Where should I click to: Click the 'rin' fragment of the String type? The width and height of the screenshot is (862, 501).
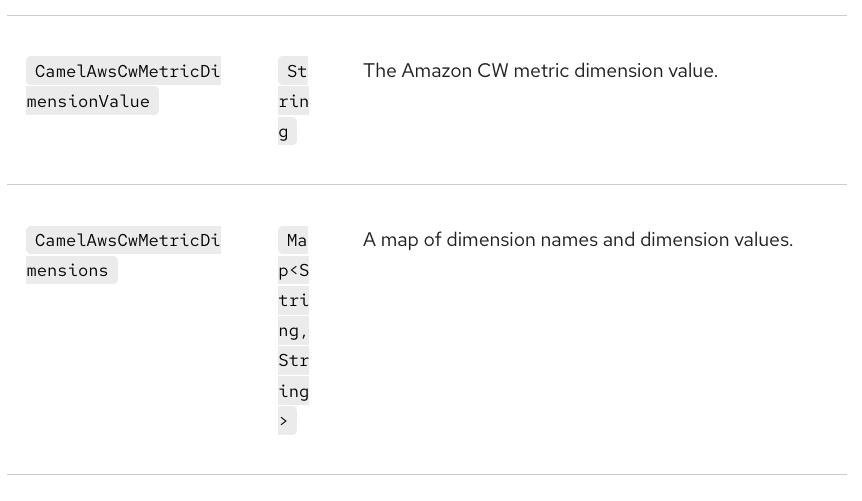[x=294, y=101]
